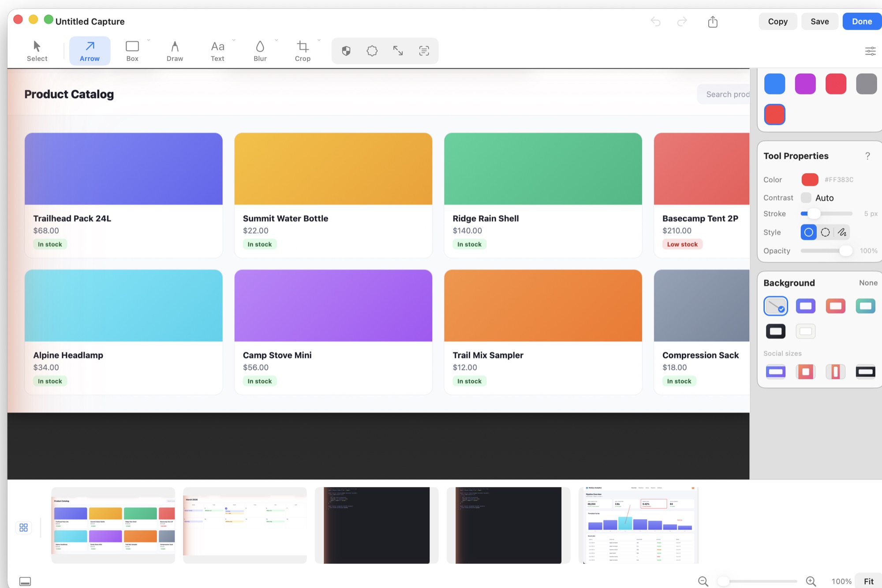882x588 pixels.
Task: Expand the Text tool options chevron
Action: [234, 40]
